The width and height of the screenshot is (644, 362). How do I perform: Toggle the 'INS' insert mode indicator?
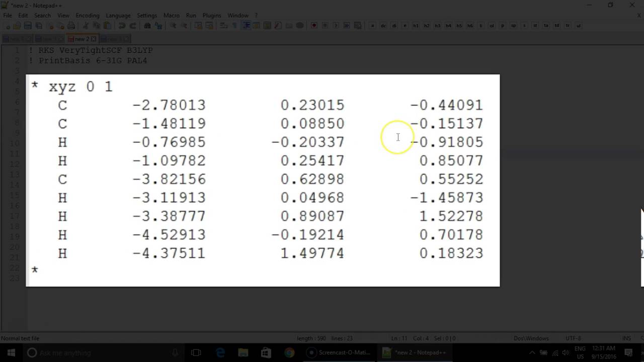[x=626, y=338]
